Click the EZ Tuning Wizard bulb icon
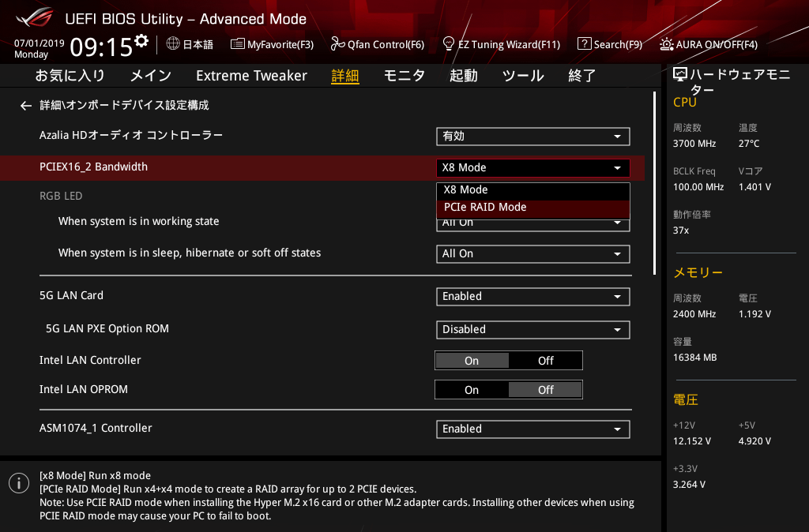Viewport: 809px width, 532px height. [449, 43]
